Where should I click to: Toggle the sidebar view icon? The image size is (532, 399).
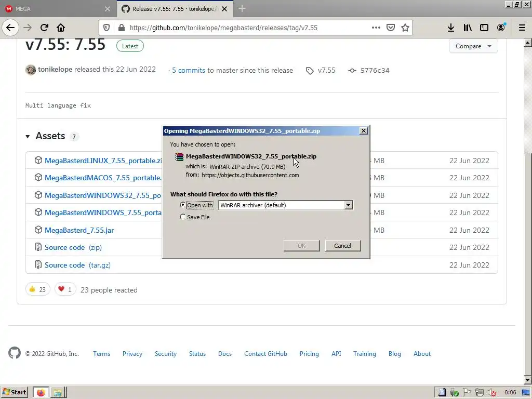point(484,28)
